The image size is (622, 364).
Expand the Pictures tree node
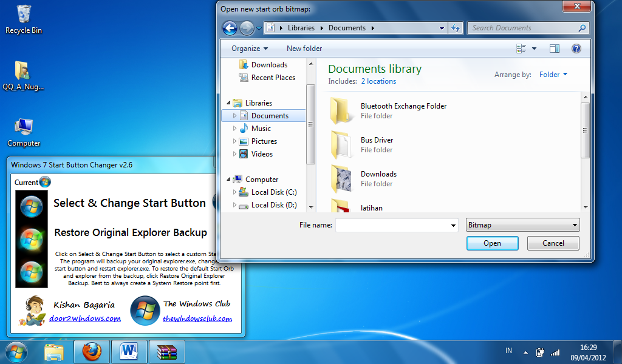pyautogui.click(x=234, y=141)
